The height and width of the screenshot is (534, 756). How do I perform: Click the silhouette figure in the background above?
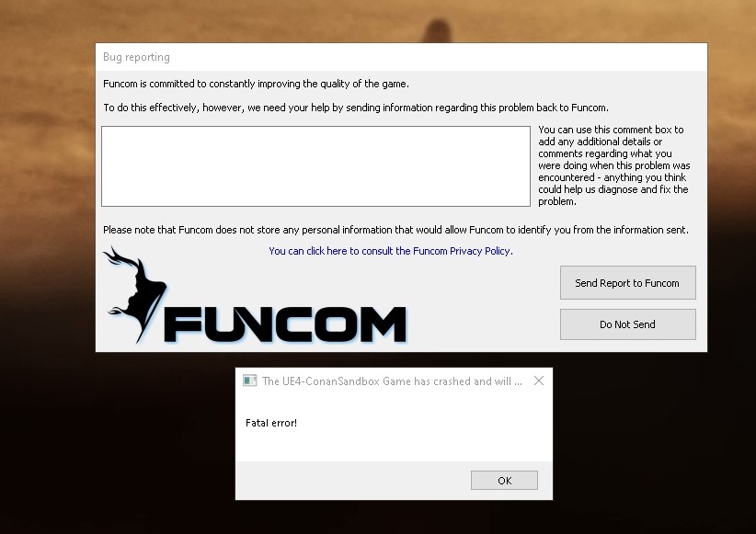(x=437, y=30)
